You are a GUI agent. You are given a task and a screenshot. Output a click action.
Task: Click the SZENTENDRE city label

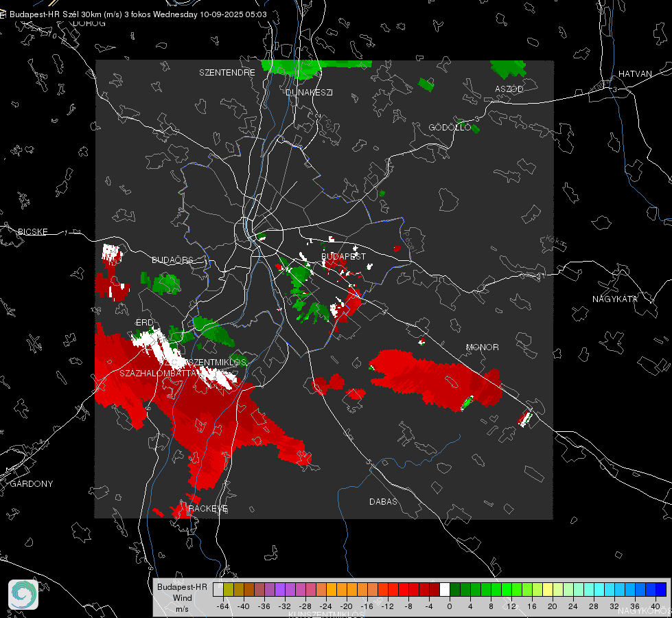[x=227, y=73]
